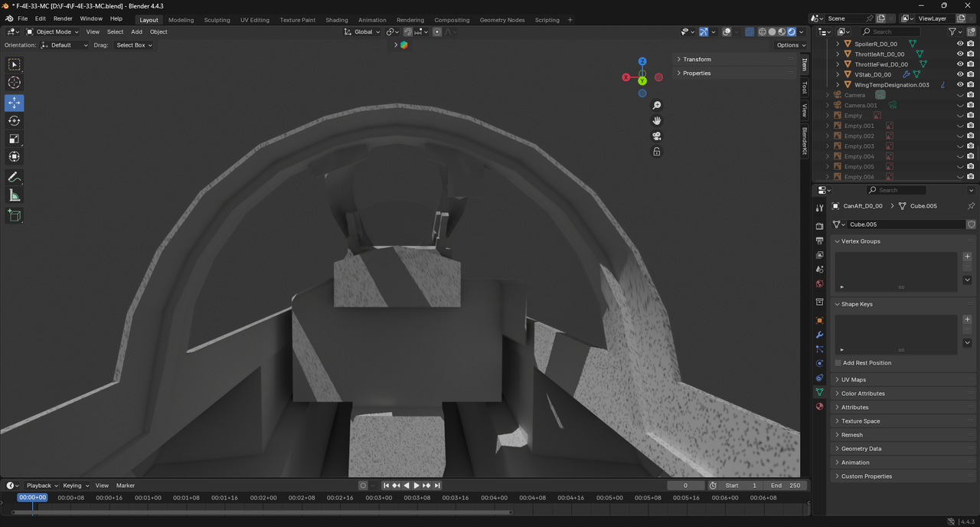Open Material properties tab icon

coord(819,406)
